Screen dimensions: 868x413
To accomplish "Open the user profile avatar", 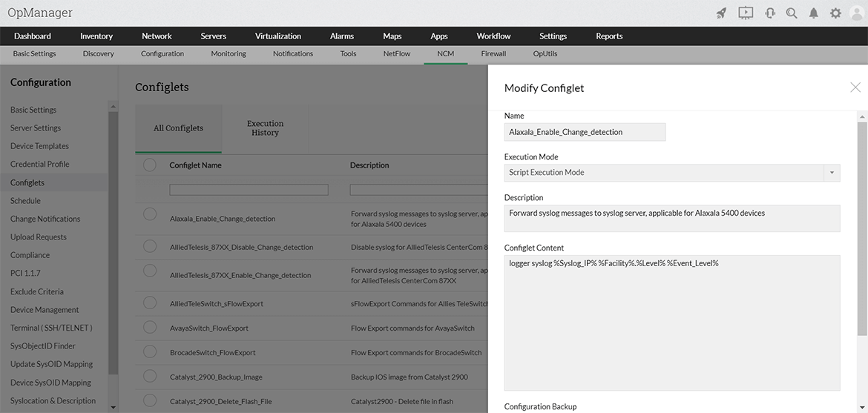I will pos(857,13).
